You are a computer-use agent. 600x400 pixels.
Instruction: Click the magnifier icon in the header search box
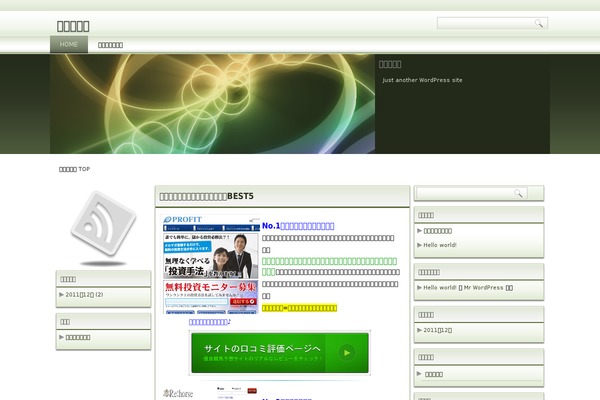pyautogui.click(x=539, y=24)
